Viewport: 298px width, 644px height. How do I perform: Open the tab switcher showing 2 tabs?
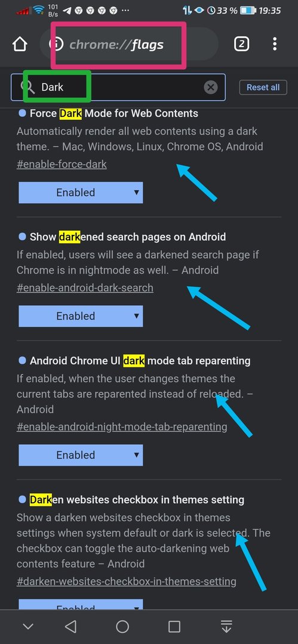click(x=242, y=44)
